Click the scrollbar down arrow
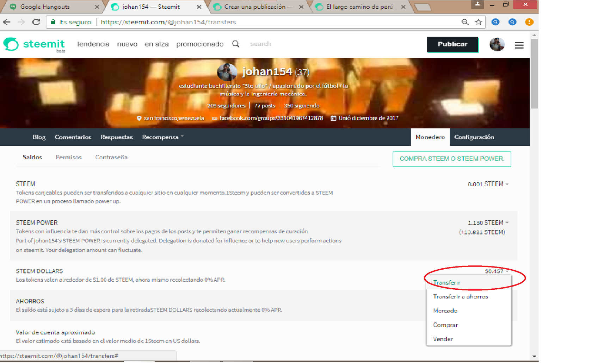This screenshot has width=592, height=364. click(x=534, y=356)
